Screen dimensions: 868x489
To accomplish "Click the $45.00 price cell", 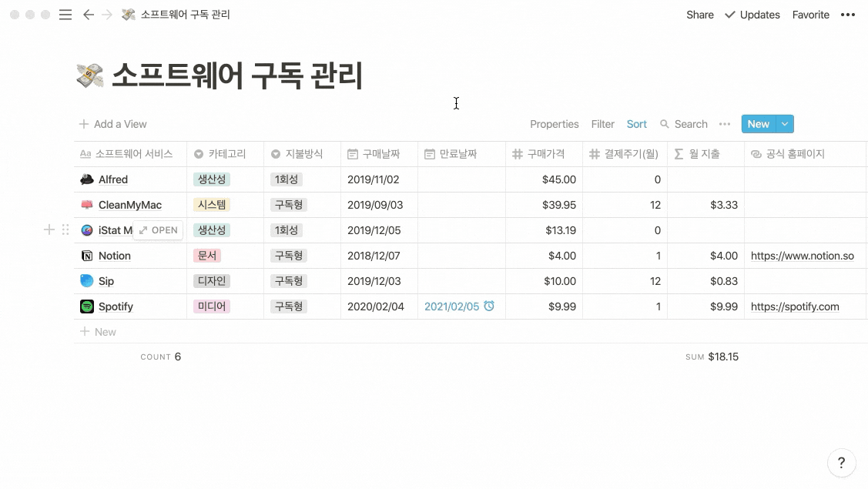I will coord(545,179).
